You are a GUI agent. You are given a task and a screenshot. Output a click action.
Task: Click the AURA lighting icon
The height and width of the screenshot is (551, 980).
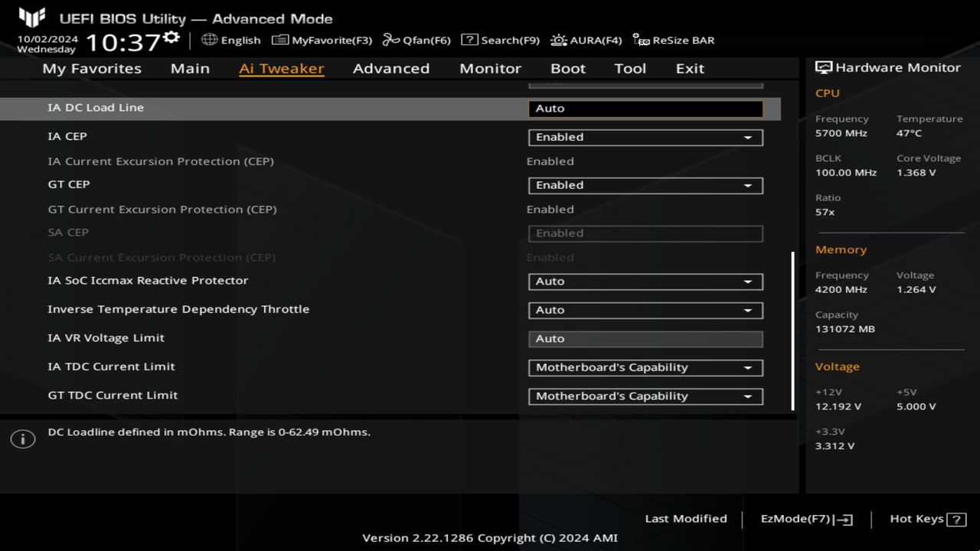click(x=559, y=40)
